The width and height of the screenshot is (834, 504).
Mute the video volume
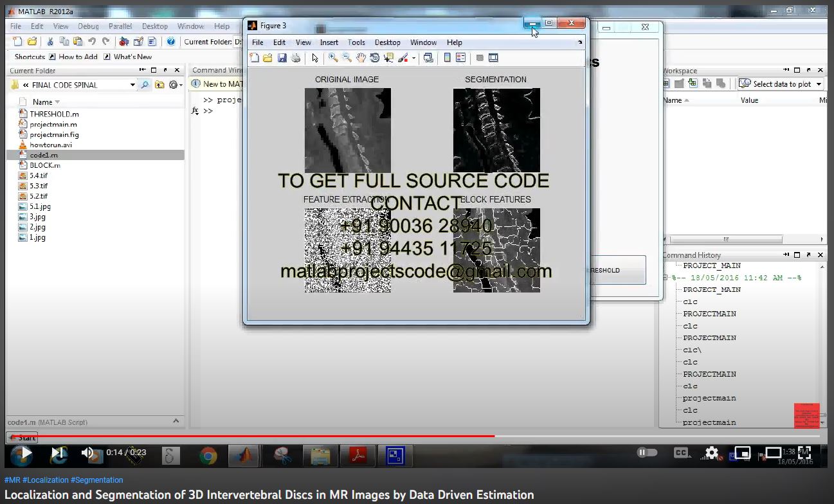[x=88, y=453]
